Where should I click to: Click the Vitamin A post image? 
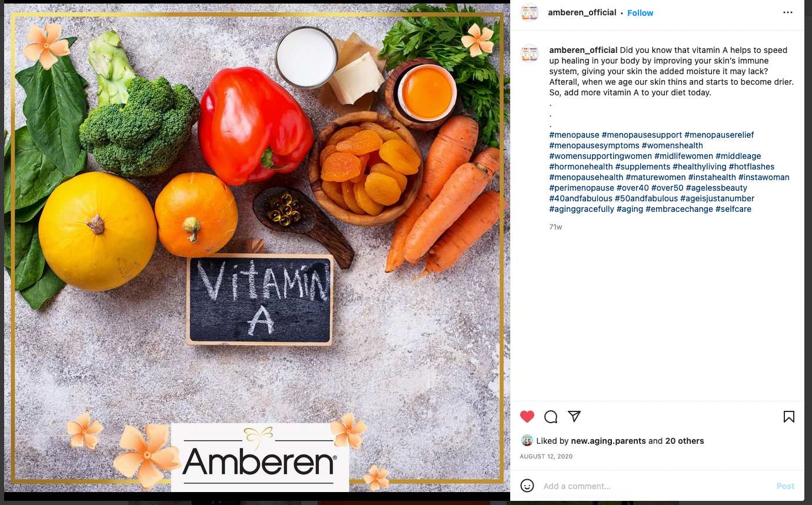[257, 247]
